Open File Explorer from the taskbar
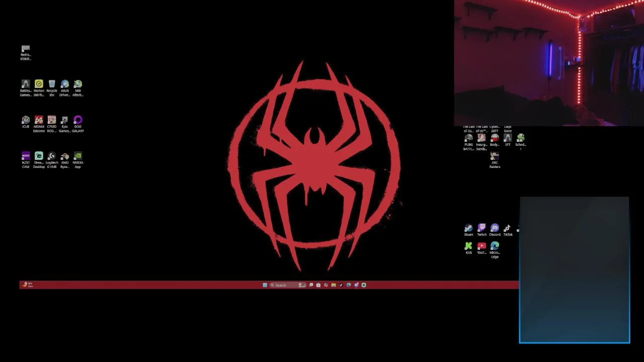Viewport: 644px width, 362px height. [x=334, y=285]
